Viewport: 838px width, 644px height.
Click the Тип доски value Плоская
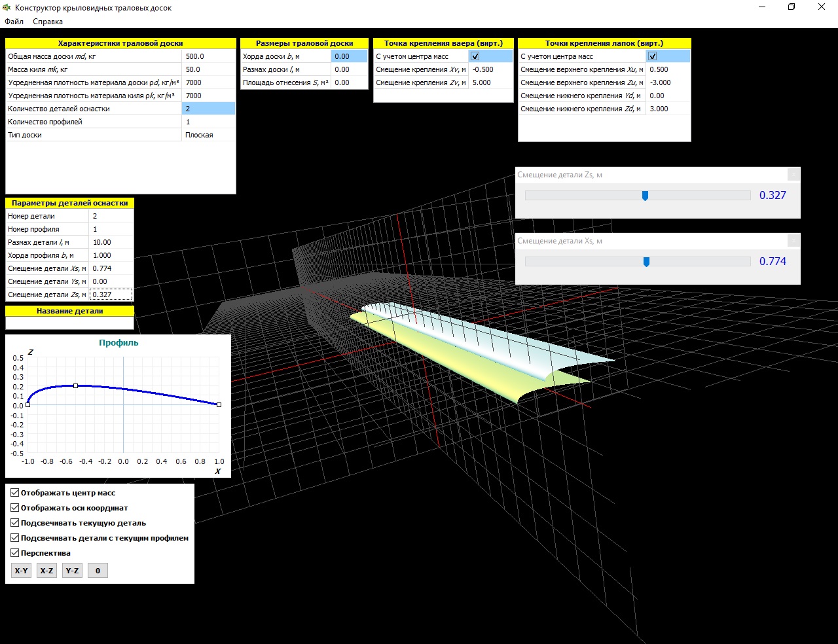[x=208, y=135]
